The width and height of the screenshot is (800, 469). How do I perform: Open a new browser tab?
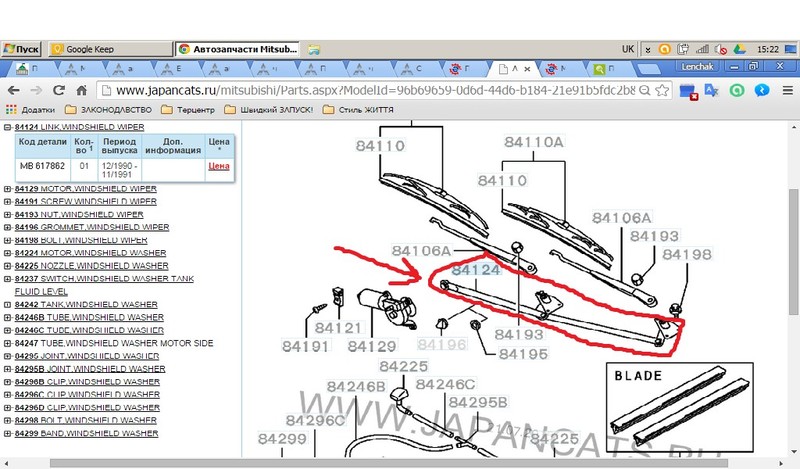[x=648, y=69]
